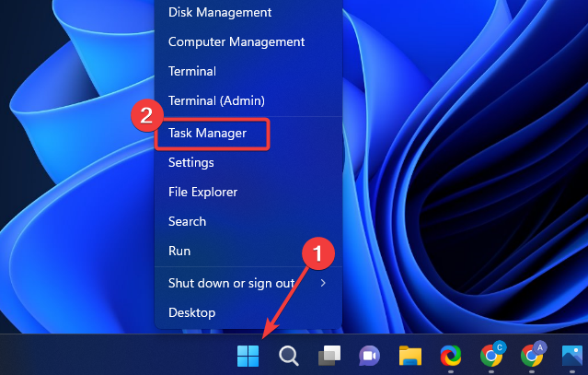Open File Explorer from the taskbar
This screenshot has width=588, height=375.
[409, 356]
